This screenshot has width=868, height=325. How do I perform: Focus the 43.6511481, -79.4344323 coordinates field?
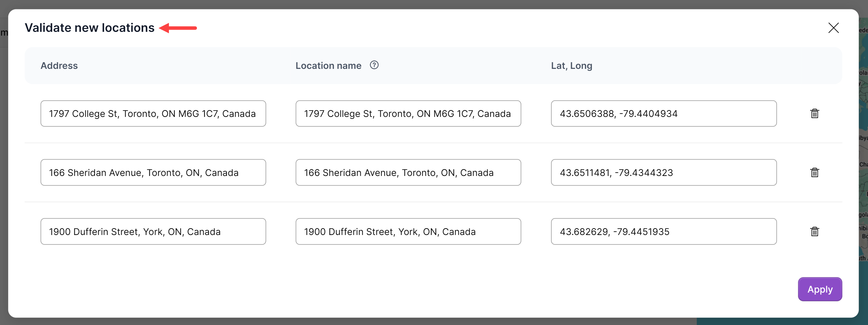664,172
